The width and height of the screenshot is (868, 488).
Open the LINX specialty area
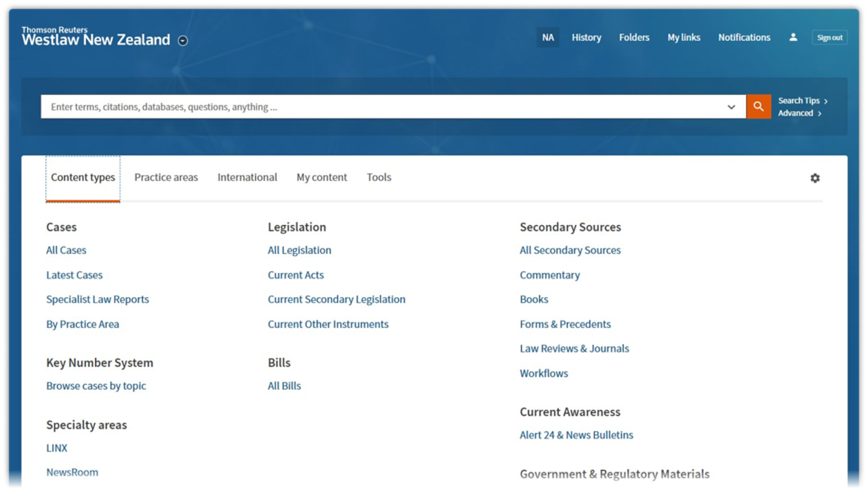pyautogui.click(x=57, y=448)
